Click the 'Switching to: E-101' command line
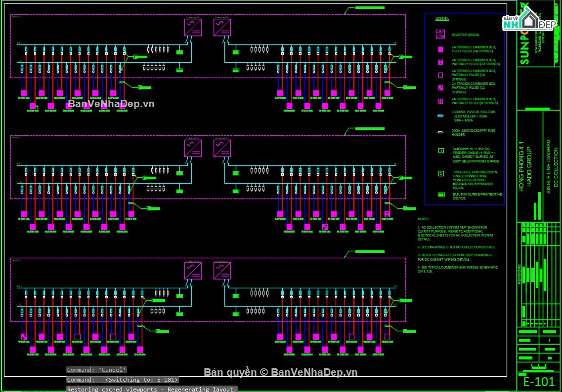 123,380
